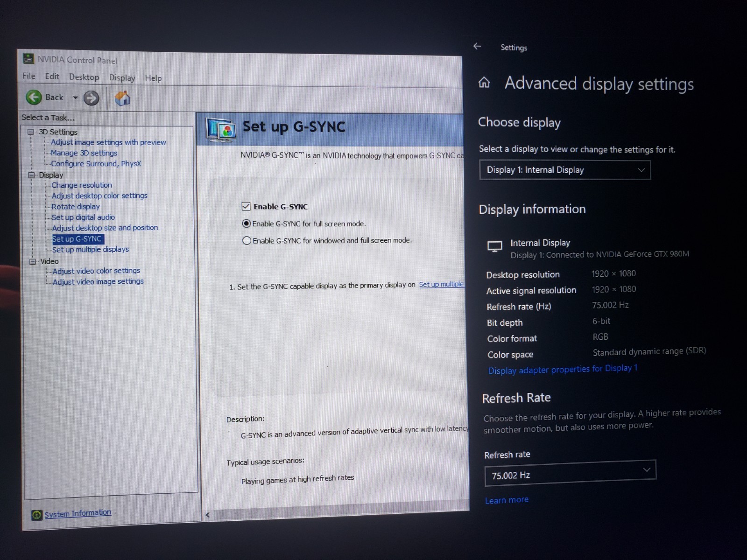747x560 pixels.
Task: Click the Settings back arrow icon
Action: tap(477, 46)
